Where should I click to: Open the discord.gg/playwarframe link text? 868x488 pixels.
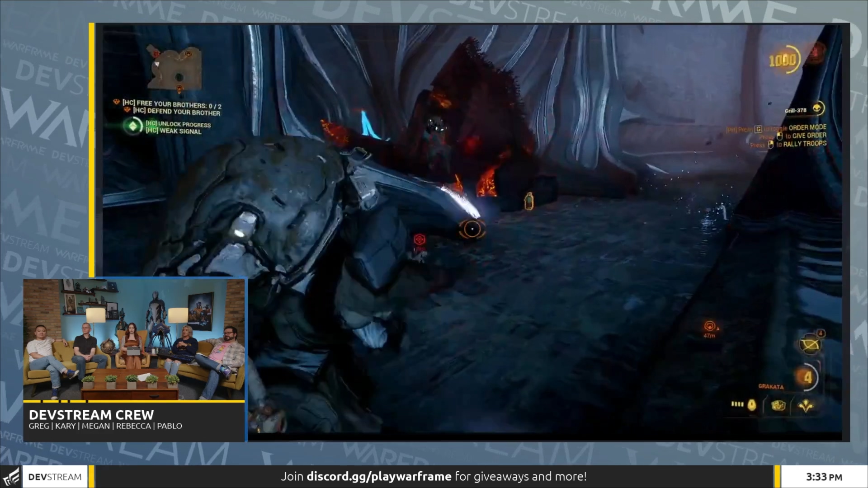[x=379, y=476]
